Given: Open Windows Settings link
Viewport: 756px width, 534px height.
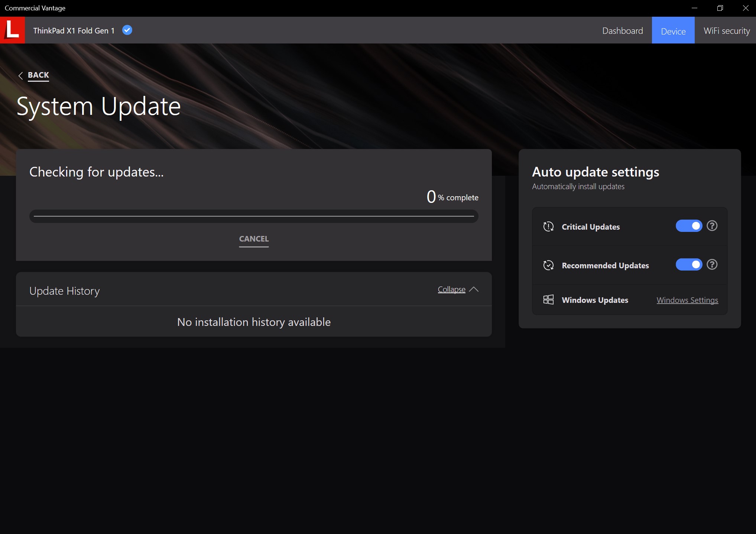Looking at the screenshot, I should click(x=687, y=300).
